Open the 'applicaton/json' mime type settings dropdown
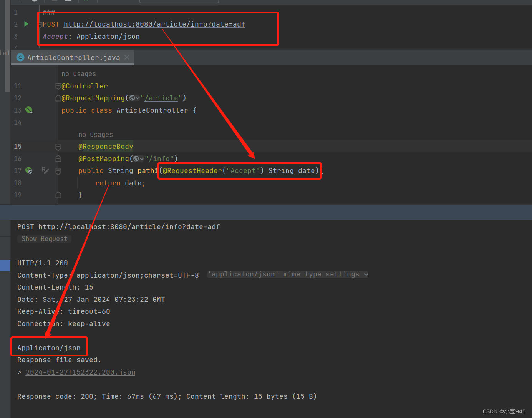This screenshot has height=418, width=532. pos(288,274)
